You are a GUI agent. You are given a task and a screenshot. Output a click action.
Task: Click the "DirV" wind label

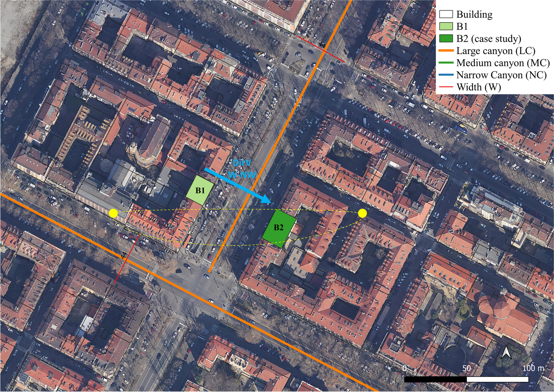[x=242, y=163]
